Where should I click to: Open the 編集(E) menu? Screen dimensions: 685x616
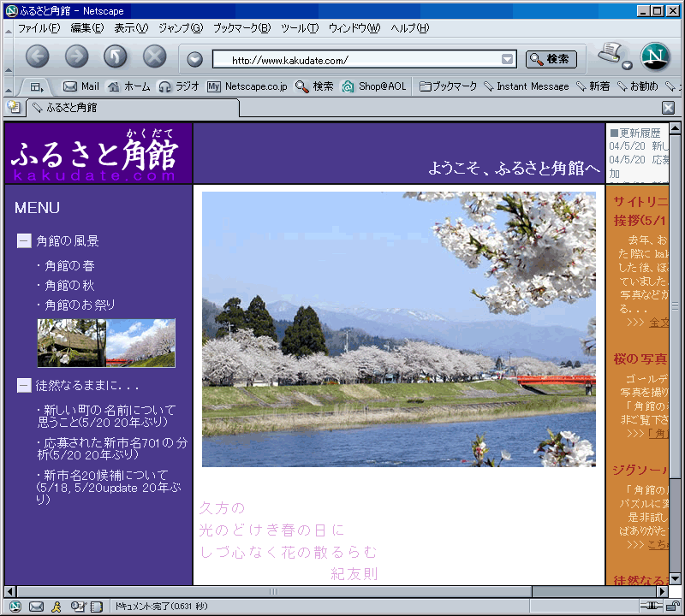(87, 28)
